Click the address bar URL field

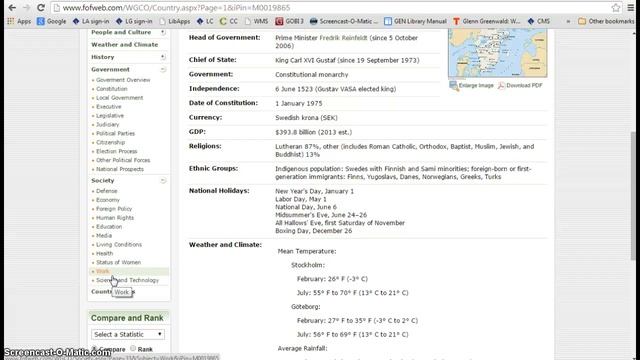tap(331, 8)
